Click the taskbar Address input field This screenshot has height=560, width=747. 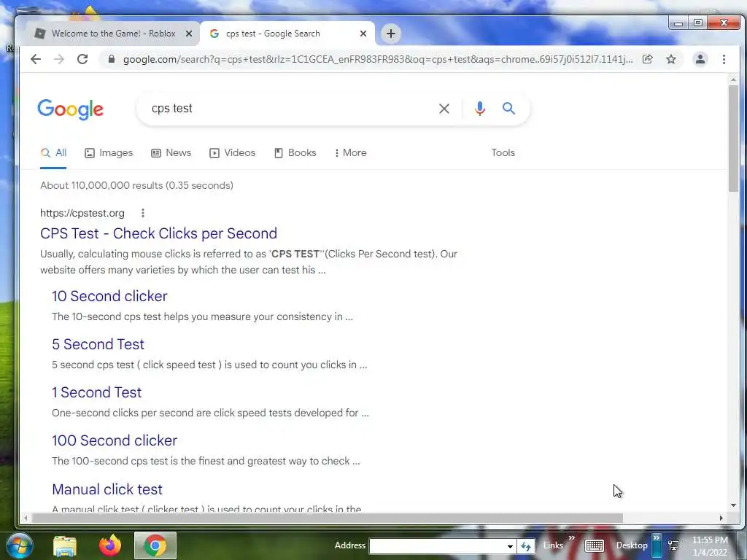point(437,546)
